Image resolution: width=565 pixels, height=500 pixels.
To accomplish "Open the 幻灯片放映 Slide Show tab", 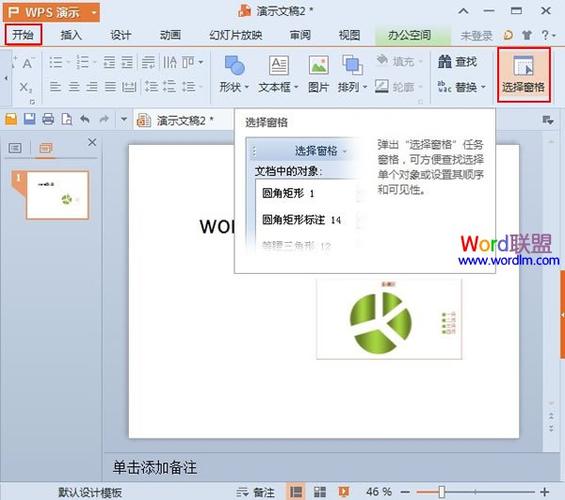I will pyautogui.click(x=236, y=35).
